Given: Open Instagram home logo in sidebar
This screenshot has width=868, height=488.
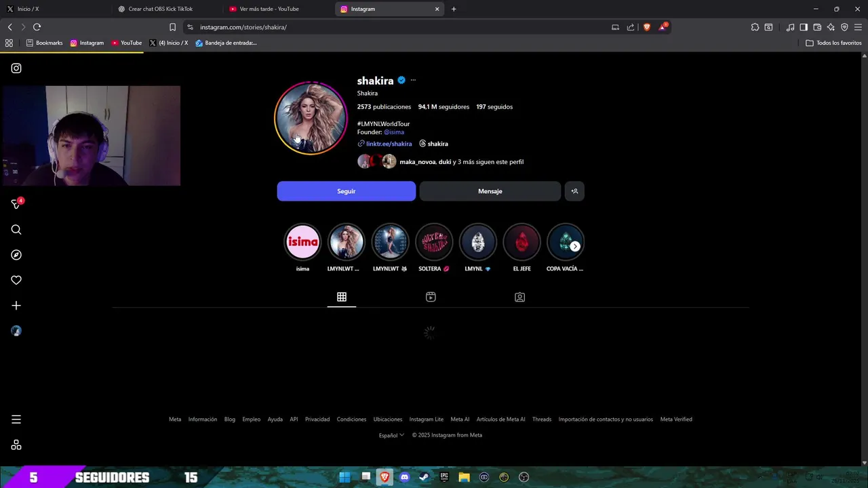Looking at the screenshot, I should click(x=16, y=68).
